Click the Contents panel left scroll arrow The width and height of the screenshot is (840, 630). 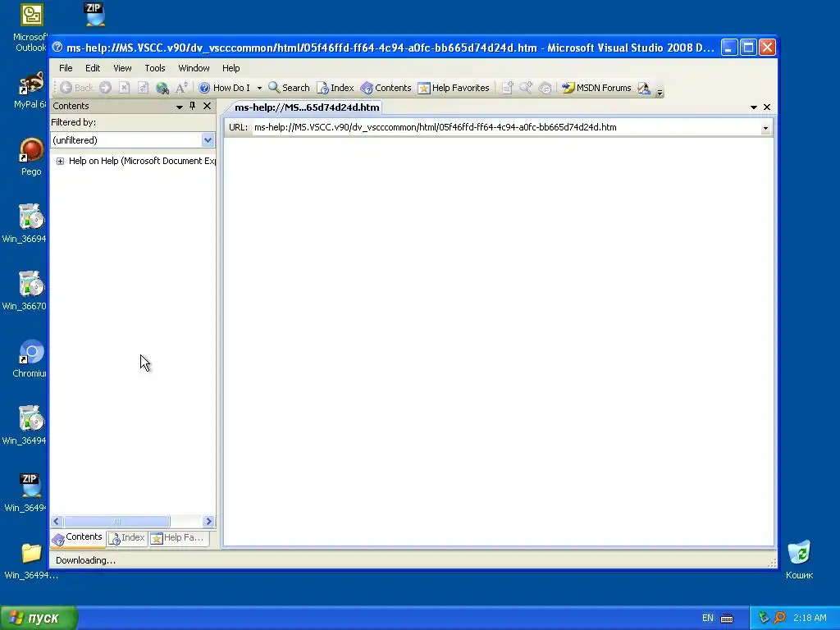tap(57, 521)
